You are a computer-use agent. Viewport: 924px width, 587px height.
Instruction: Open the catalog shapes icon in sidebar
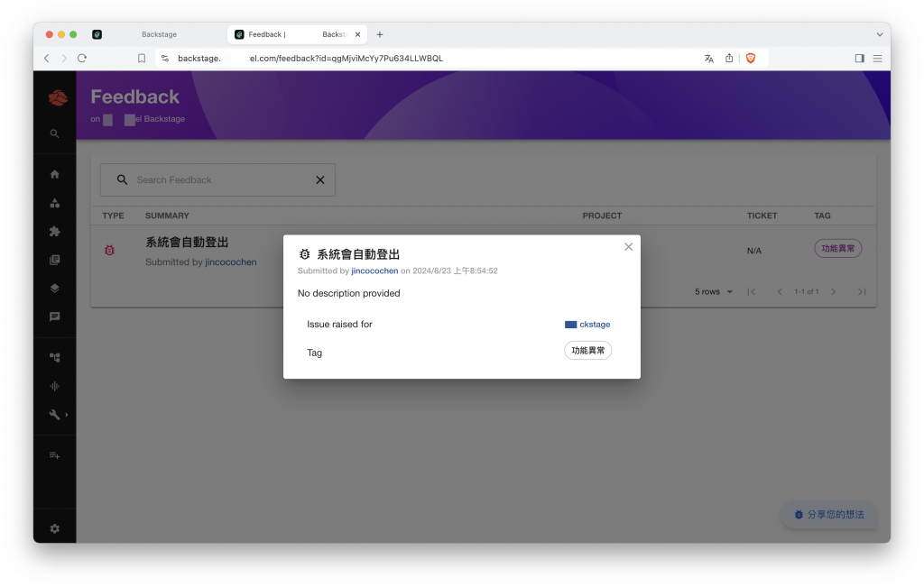coord(55,203)
